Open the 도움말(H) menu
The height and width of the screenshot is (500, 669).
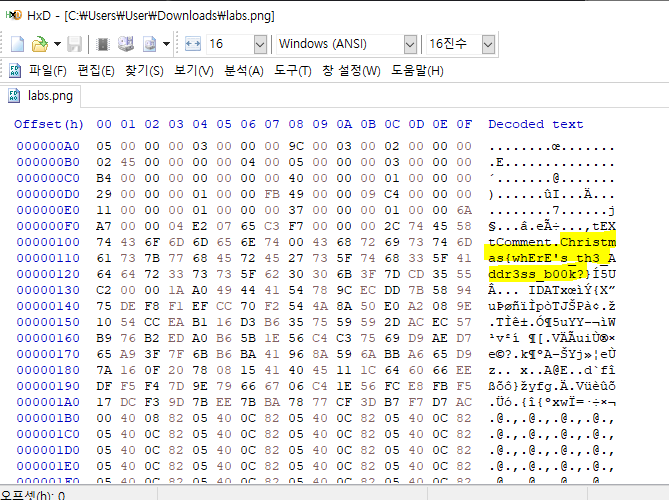(417, 70)
